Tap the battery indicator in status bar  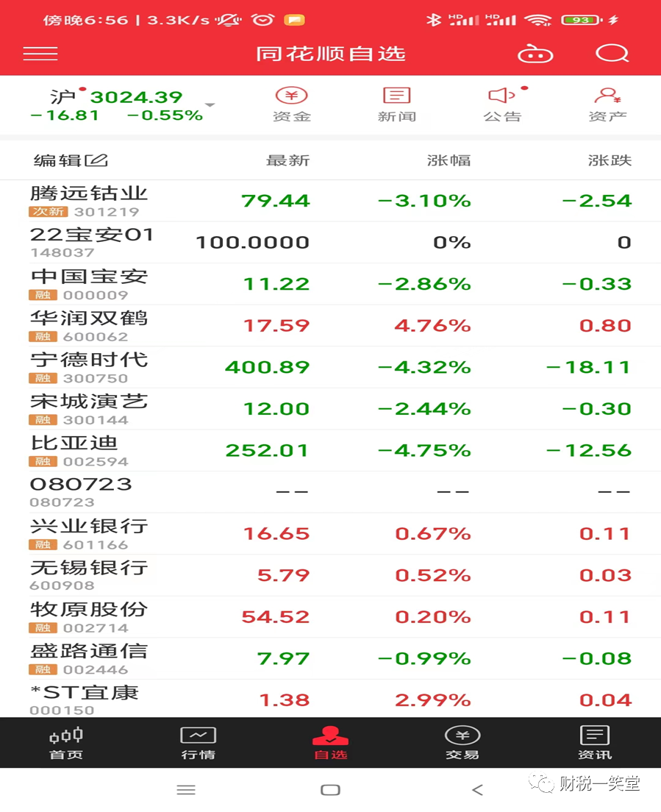coord(582,20)
